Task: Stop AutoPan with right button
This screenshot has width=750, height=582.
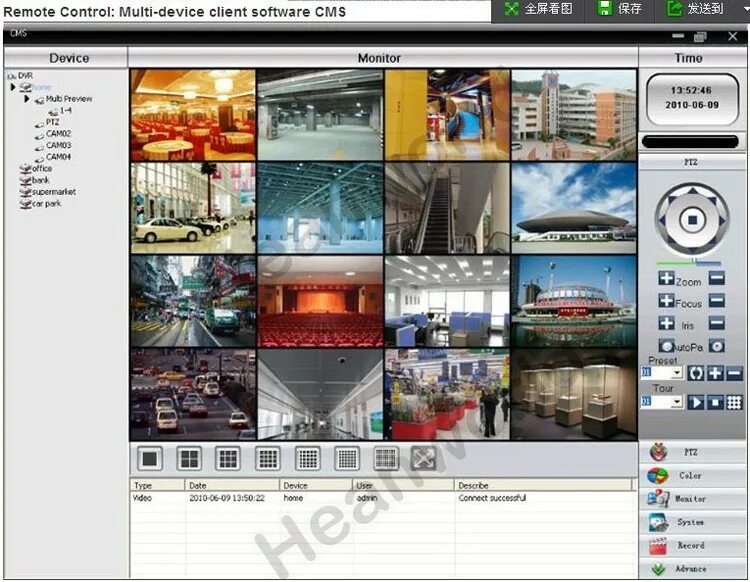Action: (716, 346)
